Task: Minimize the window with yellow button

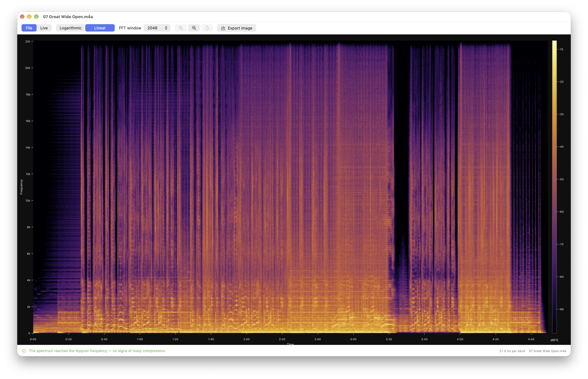Action: pyautogui.click(x=29, y=16)
